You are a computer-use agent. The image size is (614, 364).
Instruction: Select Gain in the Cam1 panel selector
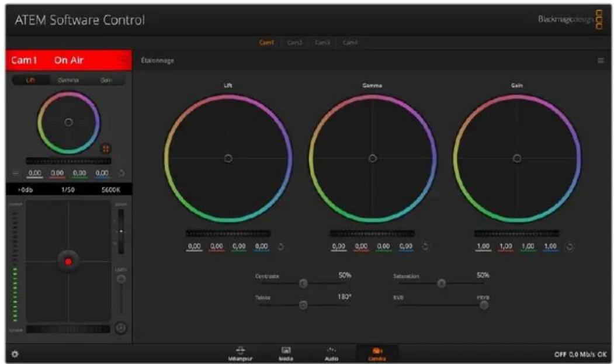[106, 80]
